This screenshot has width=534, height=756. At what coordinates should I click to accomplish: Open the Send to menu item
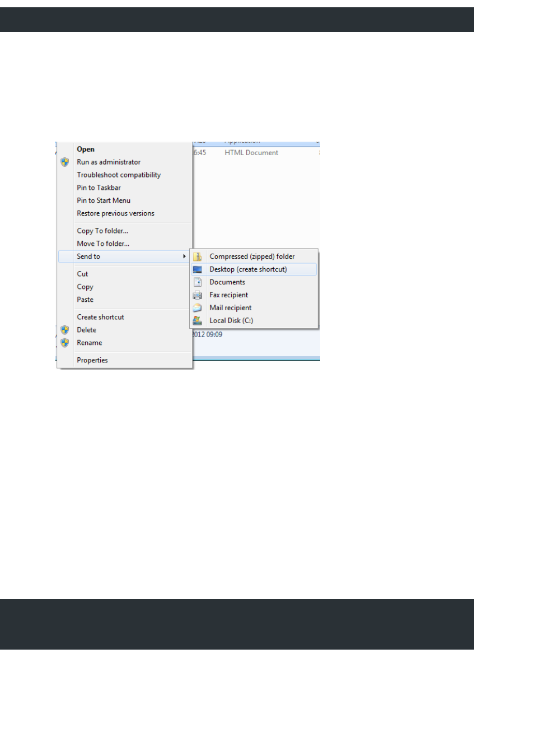pyautogui.click(x=125, y=256)
